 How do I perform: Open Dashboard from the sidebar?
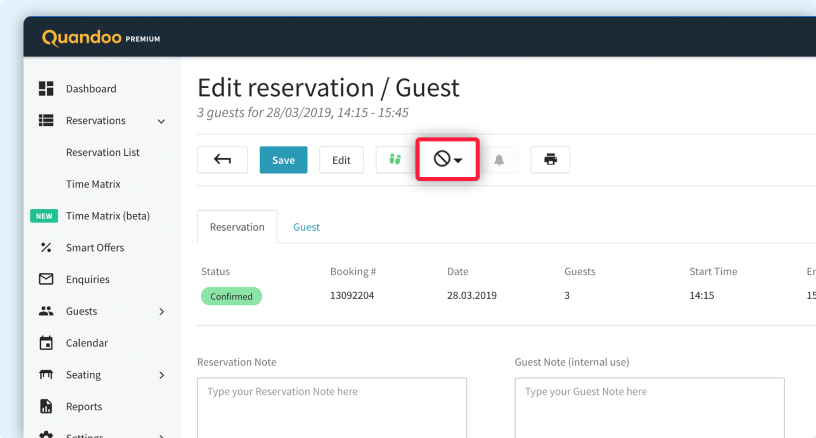coord(91,89)
